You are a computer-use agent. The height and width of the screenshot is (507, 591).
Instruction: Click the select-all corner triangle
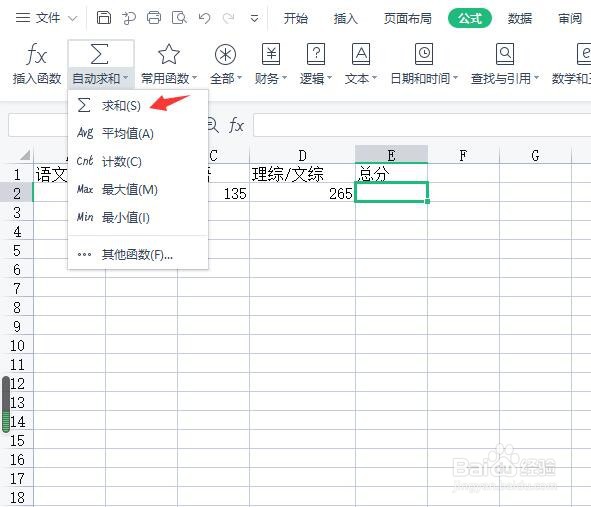[x=25, y=155]
